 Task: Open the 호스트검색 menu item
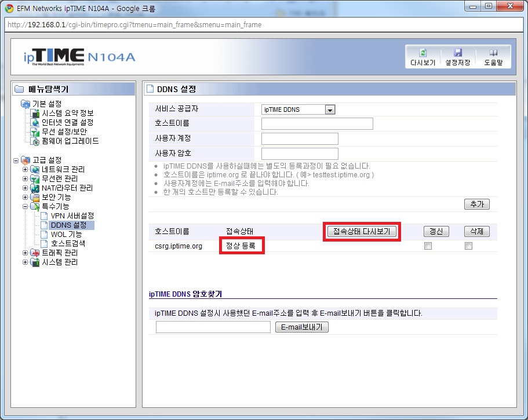[68, 243]
